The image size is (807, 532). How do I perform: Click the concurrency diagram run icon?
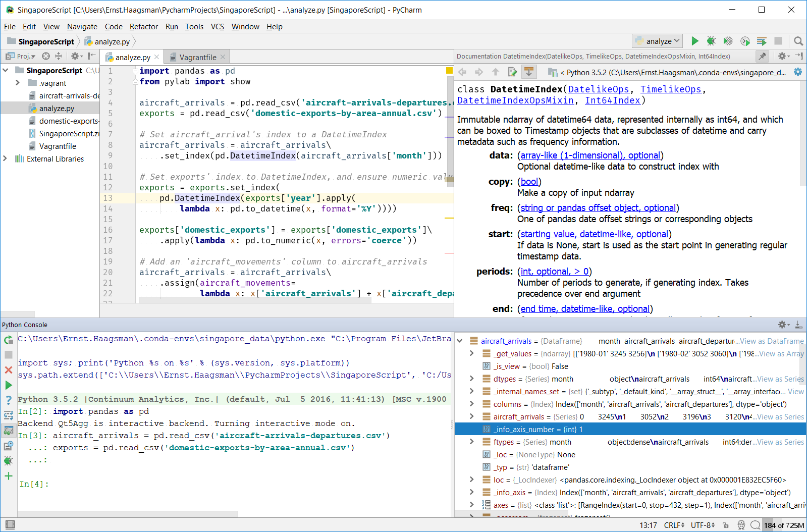tap(762, 41)
